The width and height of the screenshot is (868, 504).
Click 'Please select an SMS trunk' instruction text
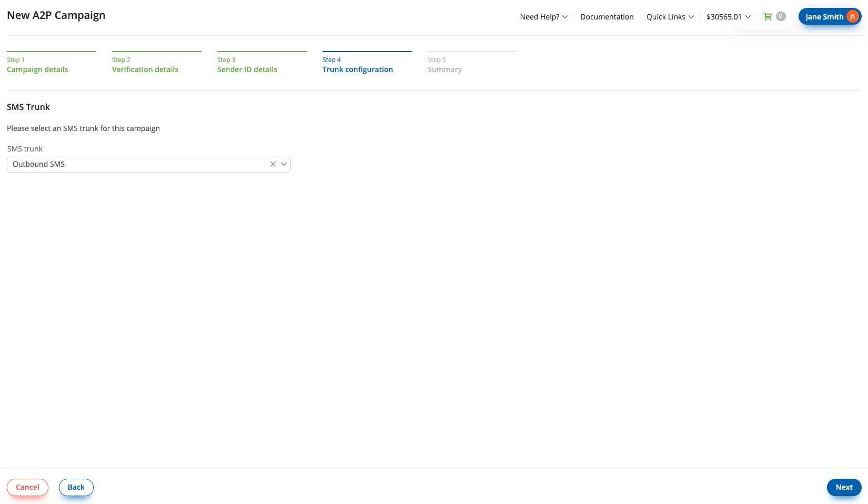point(83,128)
